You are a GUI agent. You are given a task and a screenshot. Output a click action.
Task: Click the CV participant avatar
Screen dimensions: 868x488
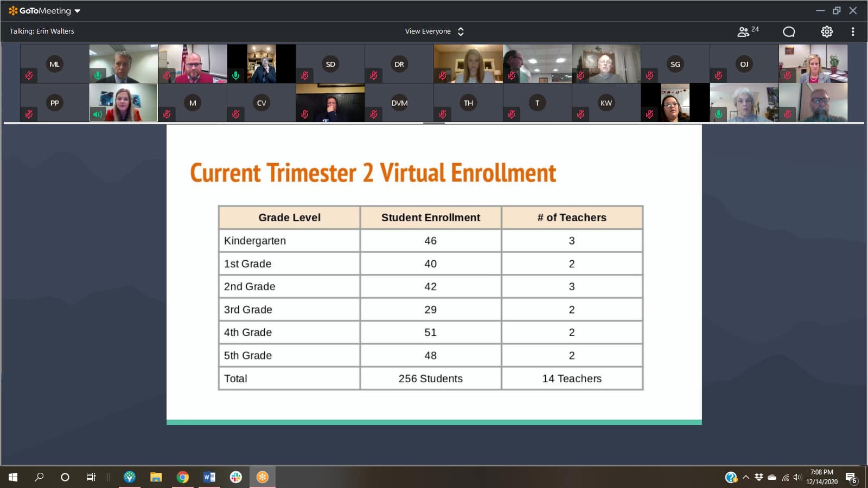pyautogui.click(x=261, y=102)
